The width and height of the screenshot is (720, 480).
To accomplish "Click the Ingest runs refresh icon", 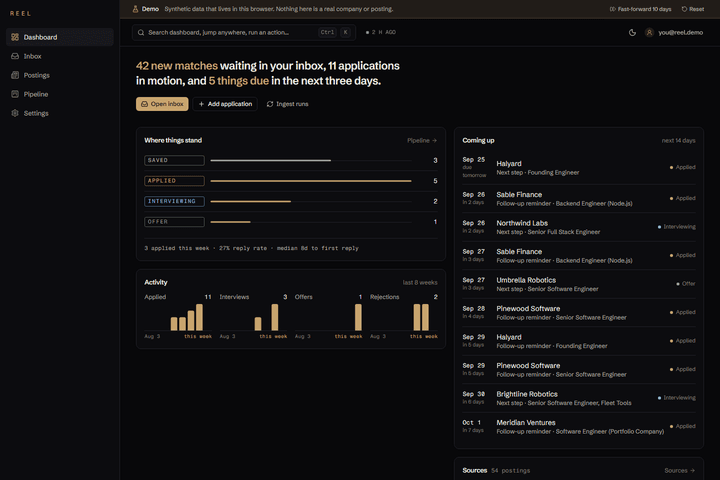I will pyautogui.click(x=270, y=104).
